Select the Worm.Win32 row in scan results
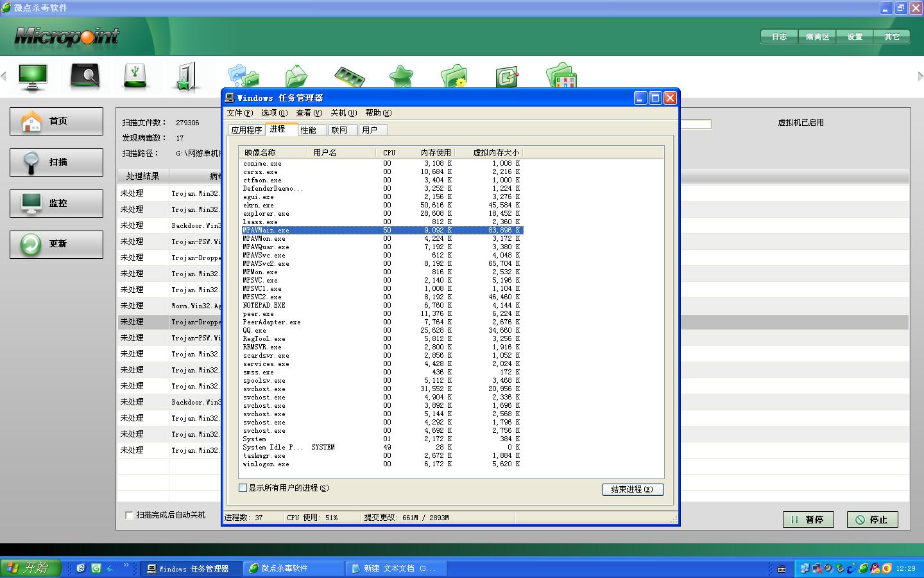This screenshot has width=924, height=578. coord(169,306)
